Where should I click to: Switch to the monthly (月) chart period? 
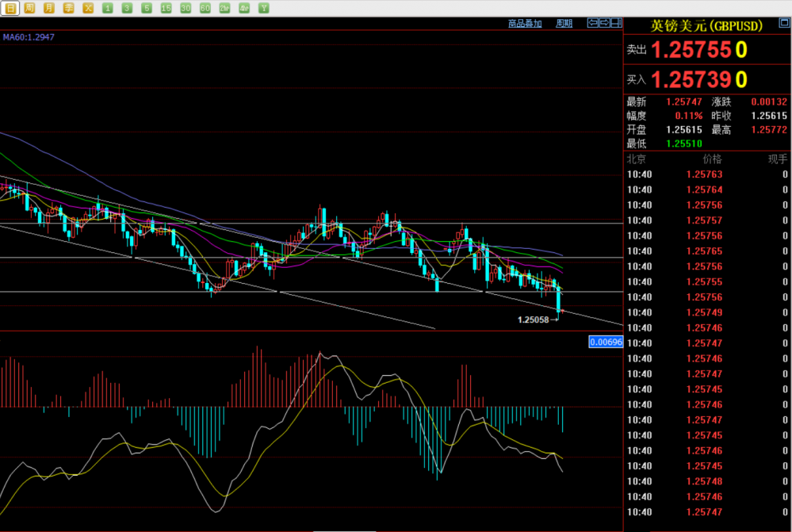pos(49,8)
